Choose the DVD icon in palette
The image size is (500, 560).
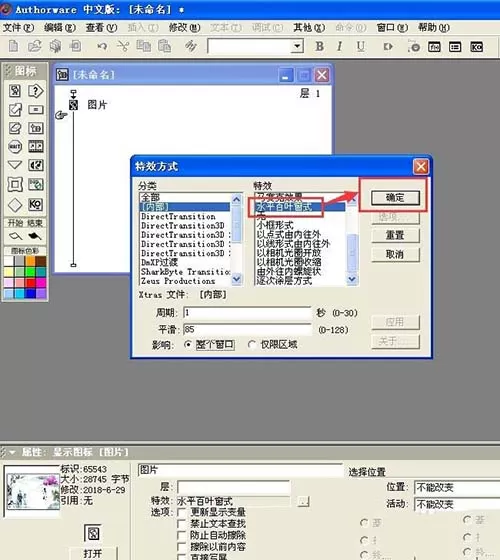pyautogui.click(x=36, y=184)
